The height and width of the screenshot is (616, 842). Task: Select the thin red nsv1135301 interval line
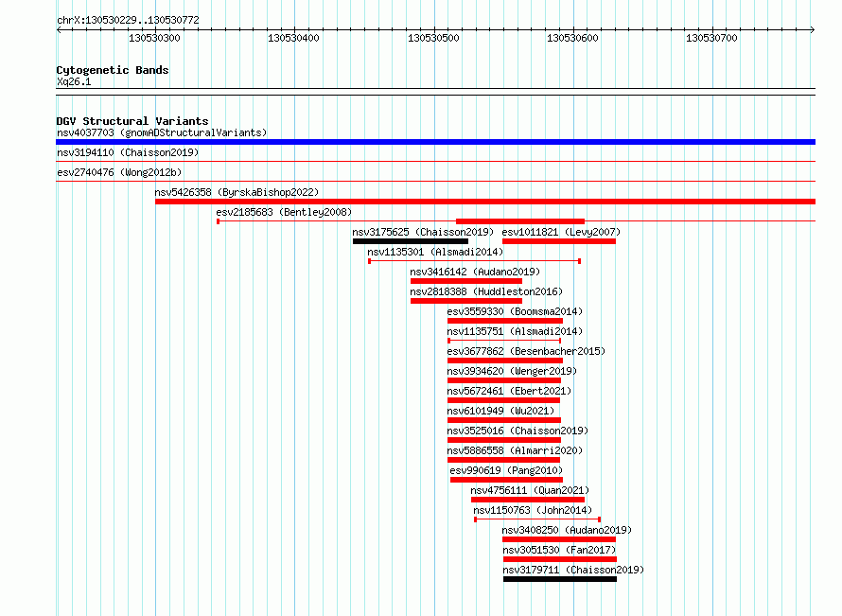pos(475,261)
